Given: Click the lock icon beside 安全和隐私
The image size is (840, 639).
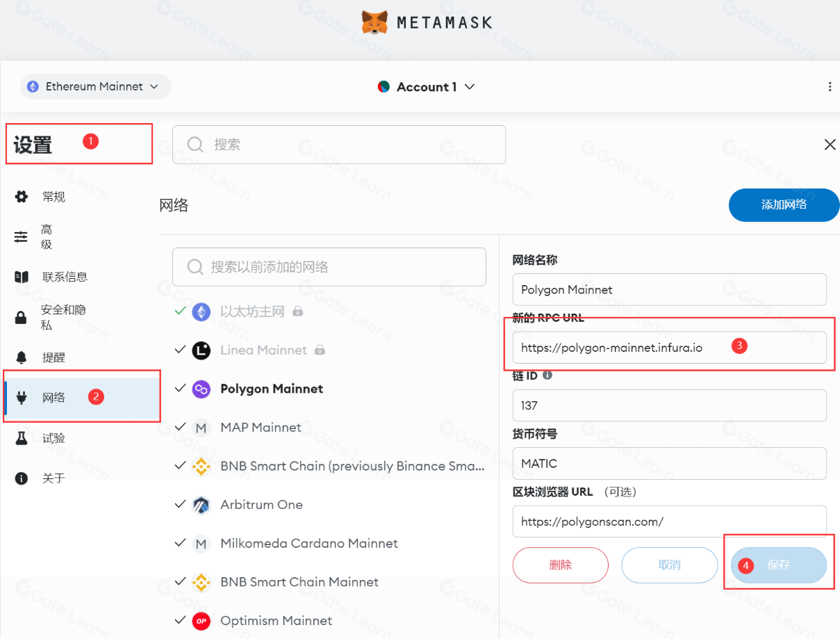Looking at the screenshot, I should [22, 318].
